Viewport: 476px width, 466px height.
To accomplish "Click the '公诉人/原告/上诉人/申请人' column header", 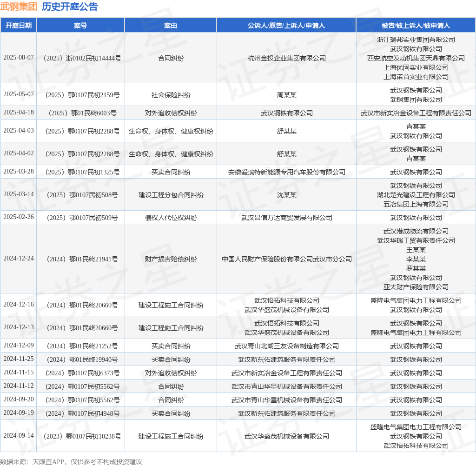I will 286,26.
